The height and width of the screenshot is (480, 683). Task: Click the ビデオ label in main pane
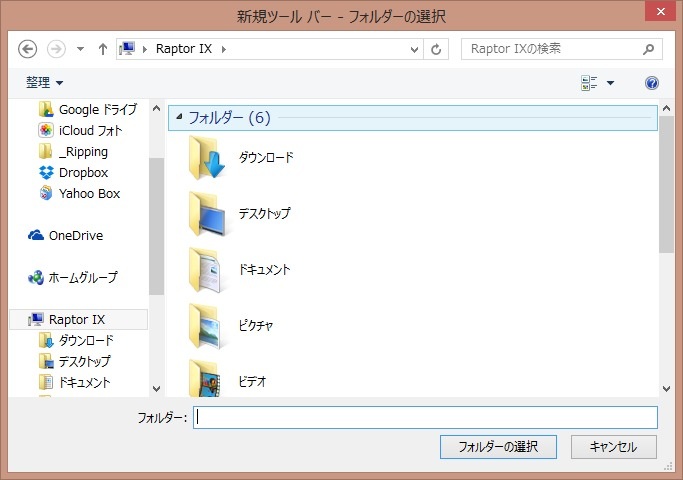(x=252, y=382)
